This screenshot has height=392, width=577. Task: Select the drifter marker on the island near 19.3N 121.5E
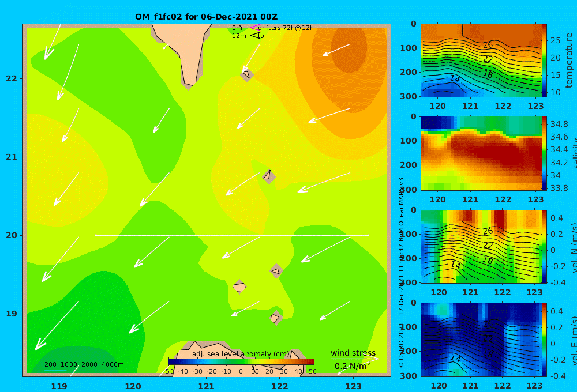[239, 287]
